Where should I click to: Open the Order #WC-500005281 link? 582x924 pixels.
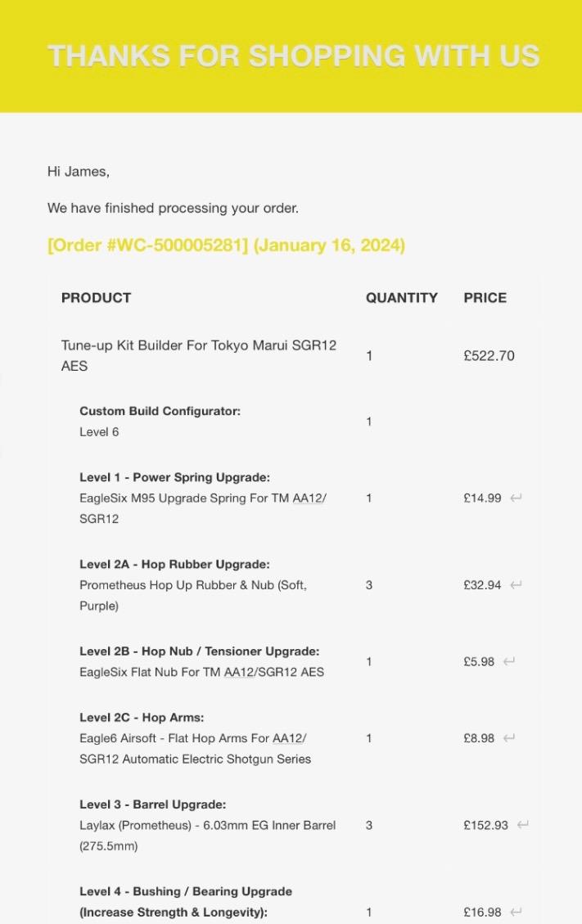pos(226,246)
